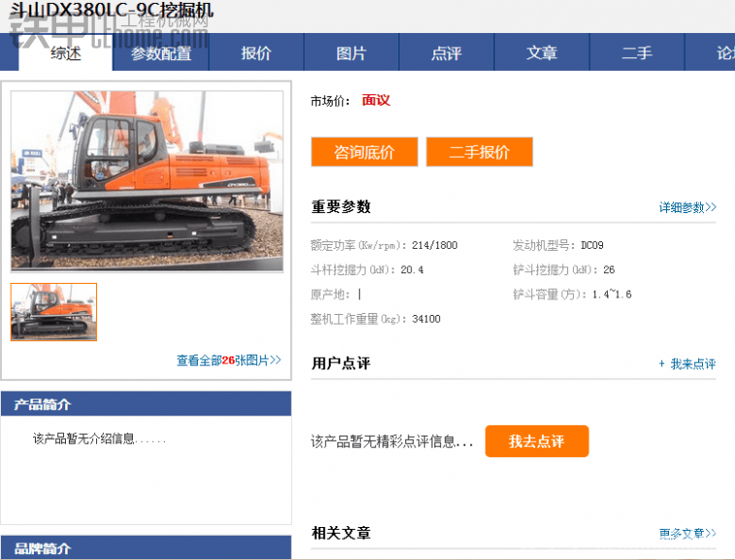
Task: Open the 文章 tab
Action: point(542,53)
